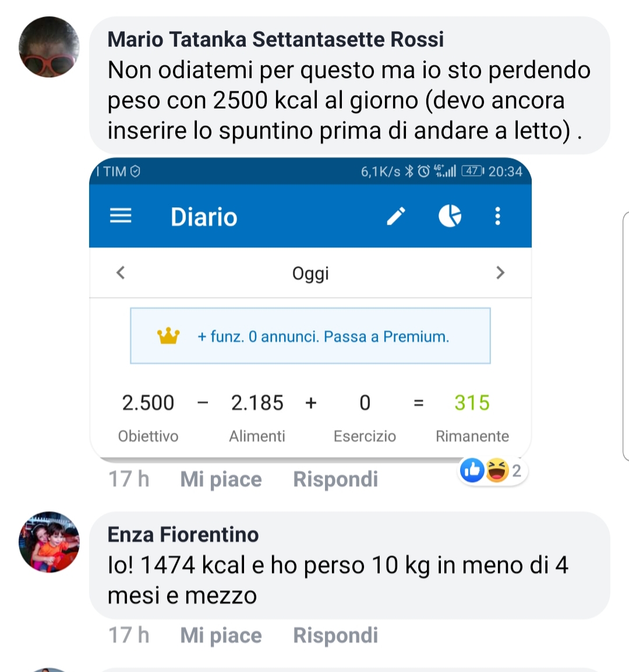This screenshot has height=672, width=629.
Task: Go to previous day with left chevron
Action: pos(121,273)
